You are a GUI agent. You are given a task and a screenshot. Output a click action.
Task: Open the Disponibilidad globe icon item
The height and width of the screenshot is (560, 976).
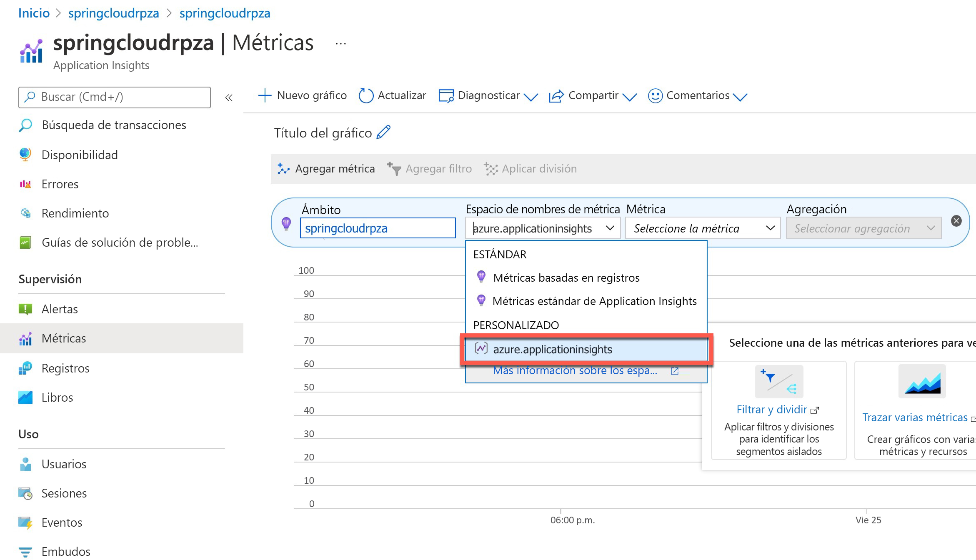pyautogui.click(x=25, y=155)
